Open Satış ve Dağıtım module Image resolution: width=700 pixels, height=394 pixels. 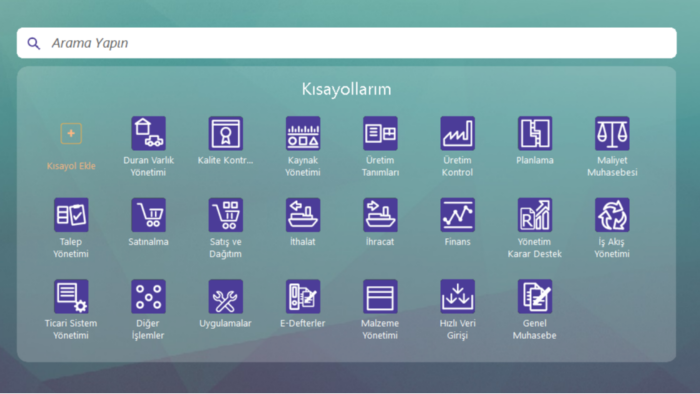pyautogui.click(x=225, y=215)
